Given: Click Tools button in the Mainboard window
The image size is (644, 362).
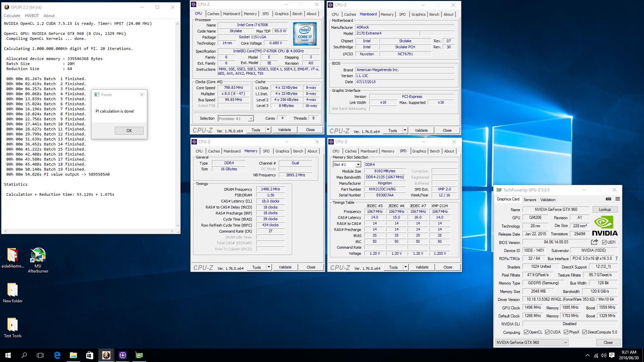Looking at the screenshot, I should tap(393, 130).
